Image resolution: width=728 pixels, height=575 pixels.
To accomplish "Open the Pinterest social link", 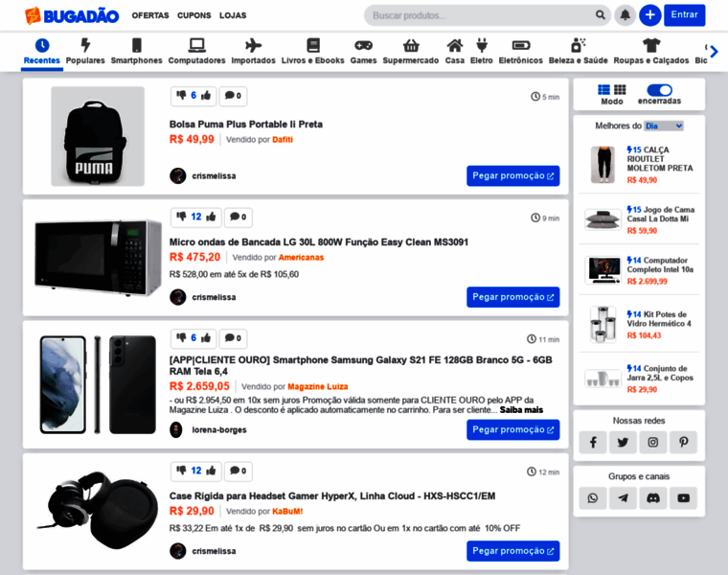I will (683, 442).
